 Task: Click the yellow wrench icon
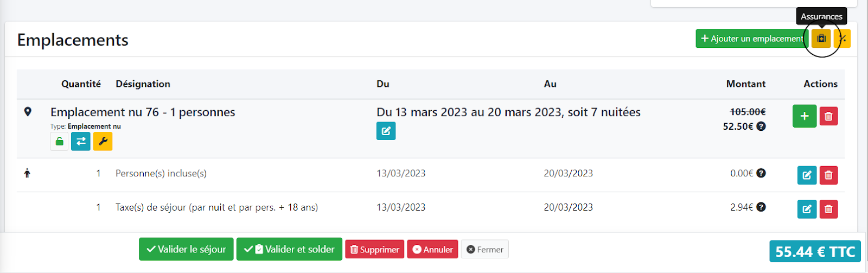(x=103, y=142)
